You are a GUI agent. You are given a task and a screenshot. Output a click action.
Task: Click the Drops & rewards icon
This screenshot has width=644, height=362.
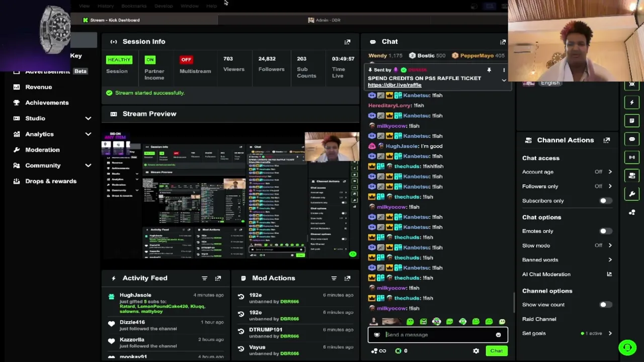(17, 181)
